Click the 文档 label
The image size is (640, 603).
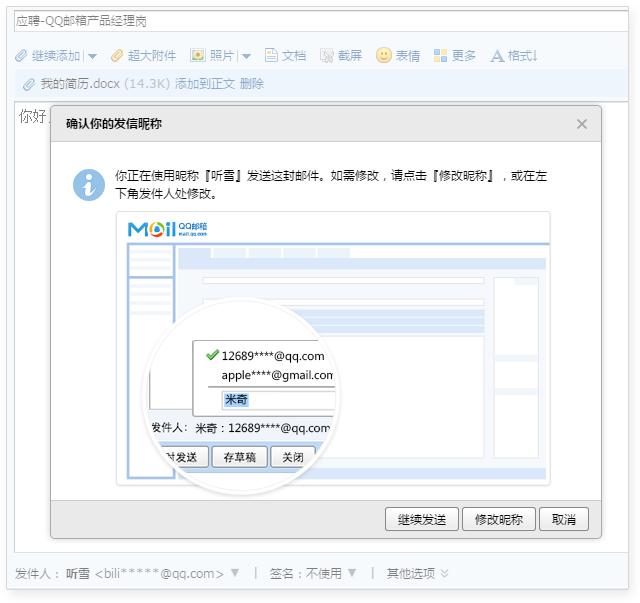click(294, 55)
